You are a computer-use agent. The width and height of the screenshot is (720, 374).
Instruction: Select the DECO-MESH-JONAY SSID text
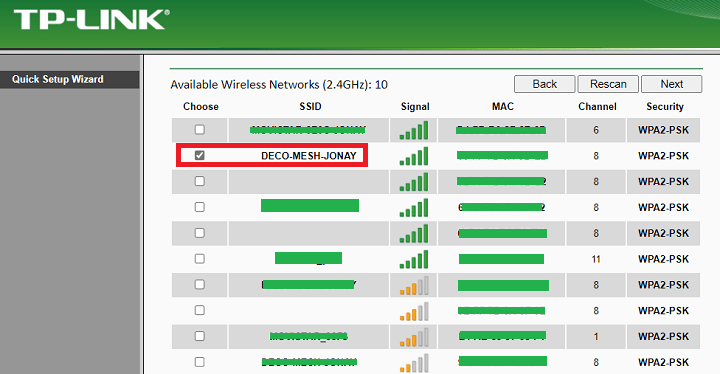309,156
